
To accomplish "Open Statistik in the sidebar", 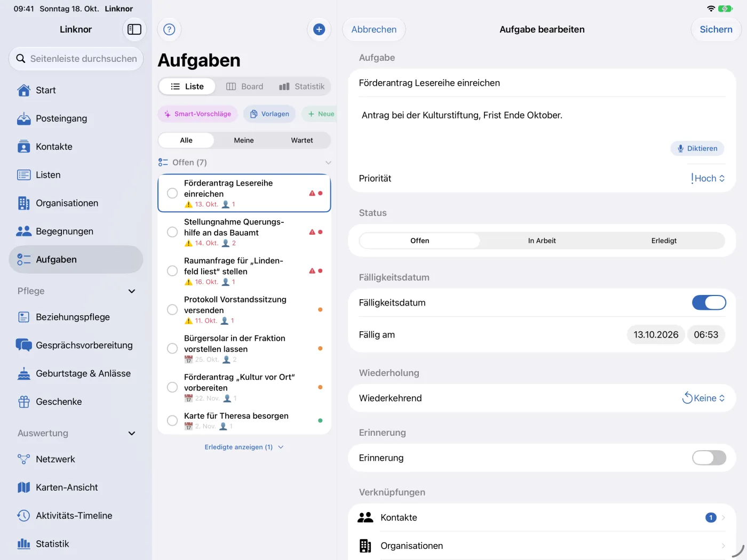I will click(x=76, y=544).
